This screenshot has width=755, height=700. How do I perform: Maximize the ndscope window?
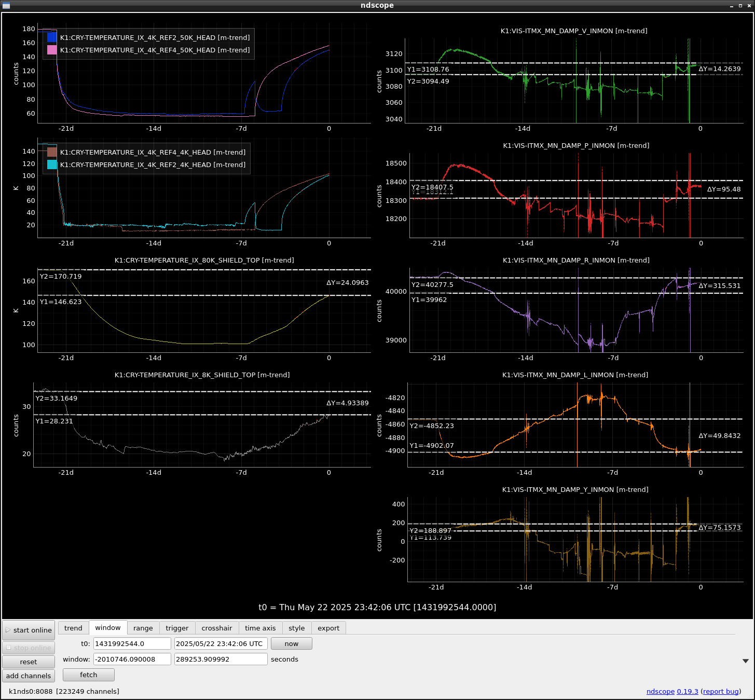point(740,5)
